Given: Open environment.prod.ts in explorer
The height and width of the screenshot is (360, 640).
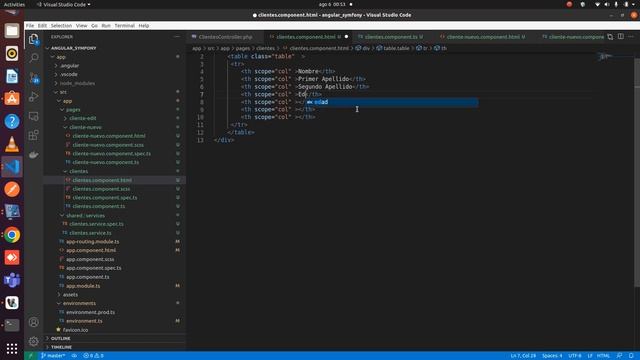Looking at the screenshot, I should pyautogui.click(x=90, y=312).
